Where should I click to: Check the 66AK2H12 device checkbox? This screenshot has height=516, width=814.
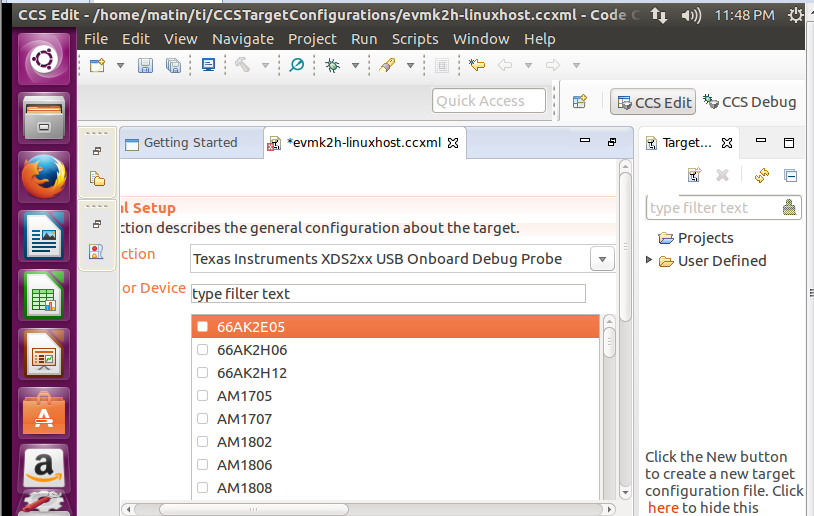202,373
